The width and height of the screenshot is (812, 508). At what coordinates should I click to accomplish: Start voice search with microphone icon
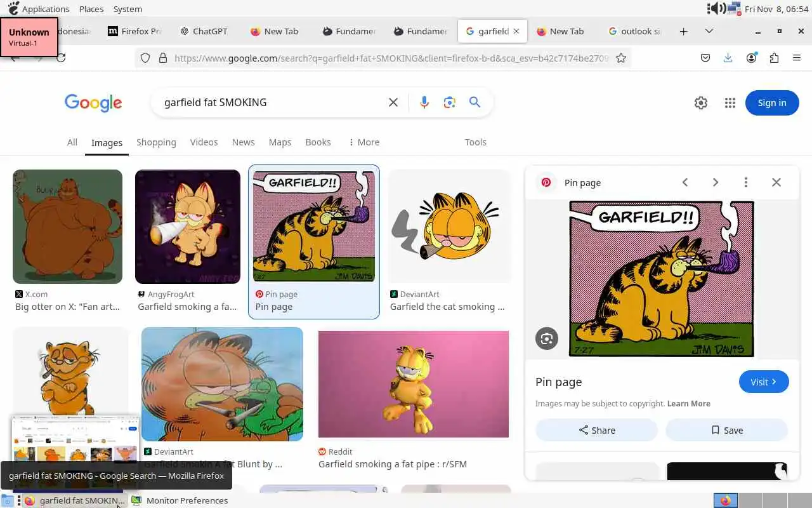[424, 102]
